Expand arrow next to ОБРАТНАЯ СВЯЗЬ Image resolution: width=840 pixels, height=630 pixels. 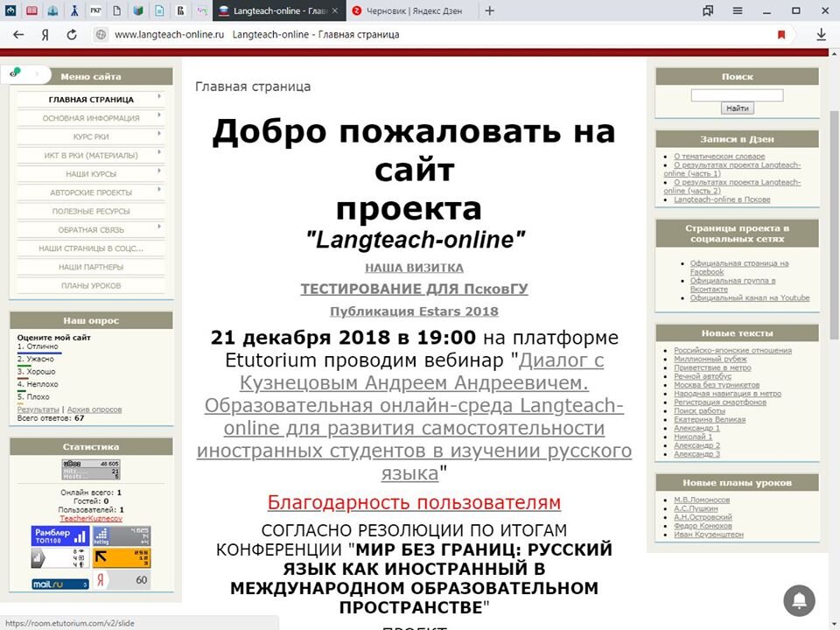(159, 227)
